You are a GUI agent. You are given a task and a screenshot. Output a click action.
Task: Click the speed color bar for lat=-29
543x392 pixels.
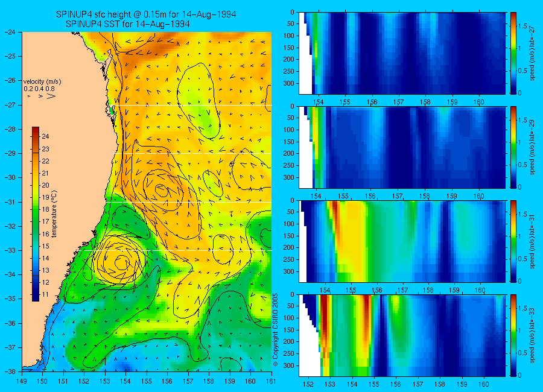513,147
